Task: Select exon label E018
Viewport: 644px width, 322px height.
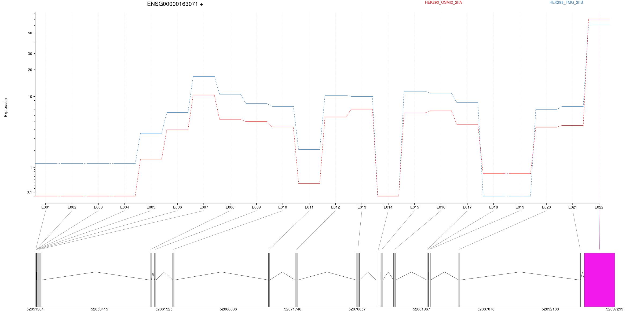Action: pos(493,207)
